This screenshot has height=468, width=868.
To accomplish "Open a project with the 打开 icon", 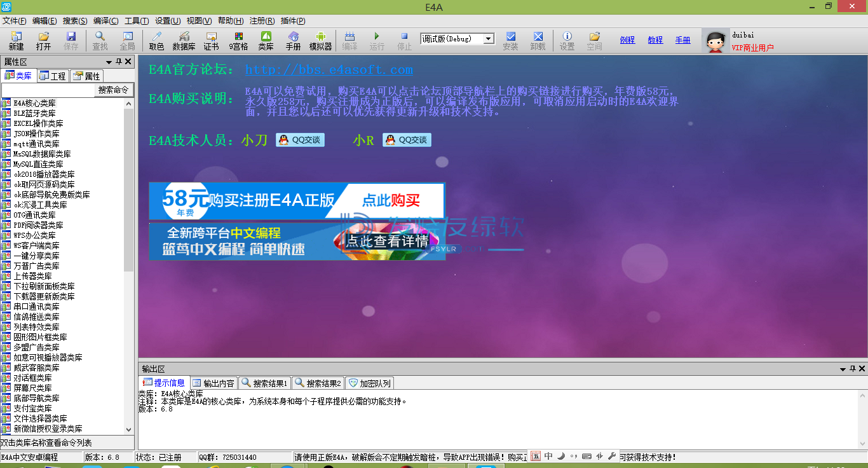I will (43, 41).
